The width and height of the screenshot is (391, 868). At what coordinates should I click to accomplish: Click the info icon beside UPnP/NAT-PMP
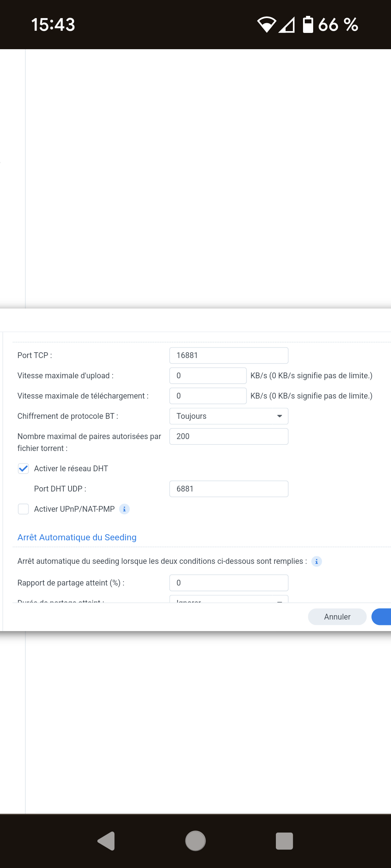coord(124,509)
